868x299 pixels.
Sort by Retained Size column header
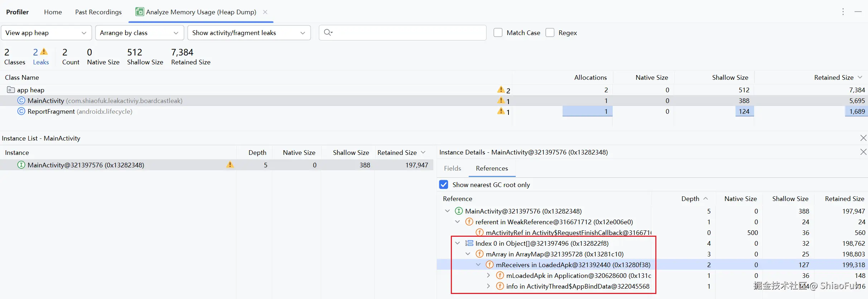click(x=834, y=77)
